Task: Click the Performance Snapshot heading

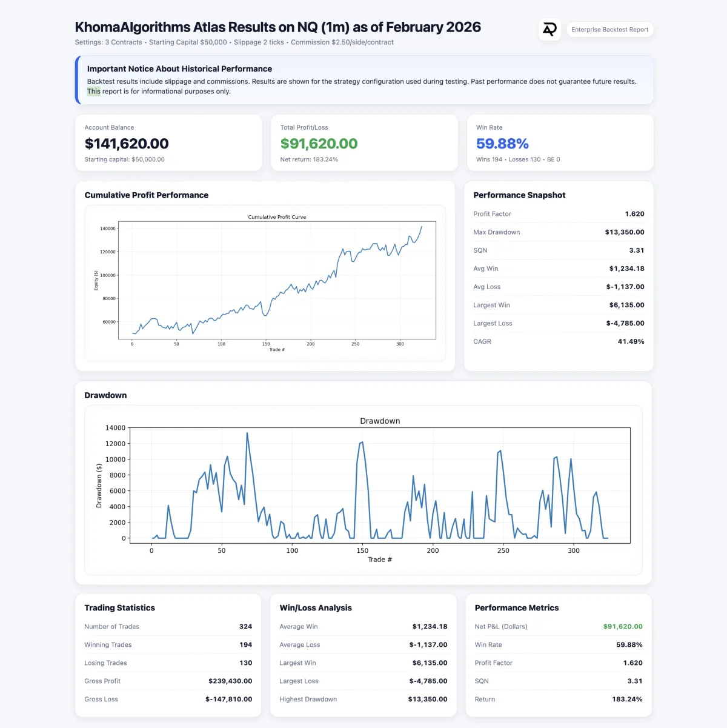Action: pos(519,195)
